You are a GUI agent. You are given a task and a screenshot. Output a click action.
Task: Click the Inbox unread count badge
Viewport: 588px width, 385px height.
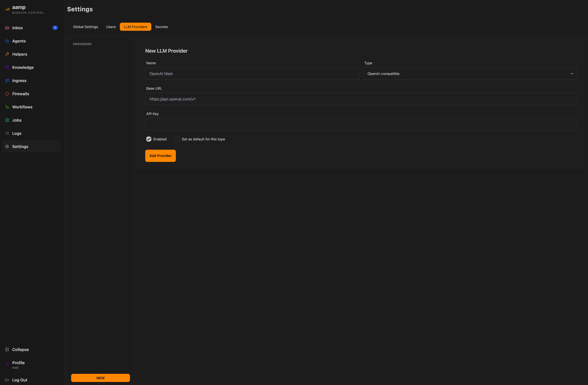pyautogui.click(x=55, y=28)
